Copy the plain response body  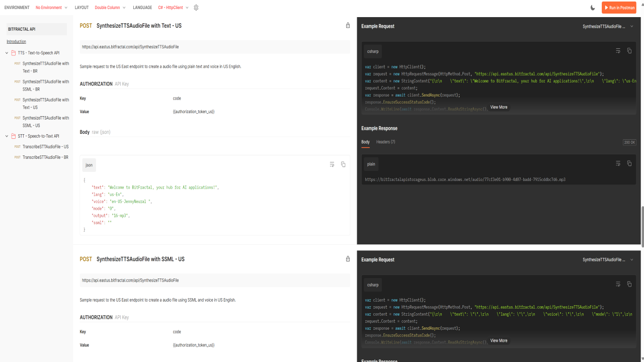(629, 163)
